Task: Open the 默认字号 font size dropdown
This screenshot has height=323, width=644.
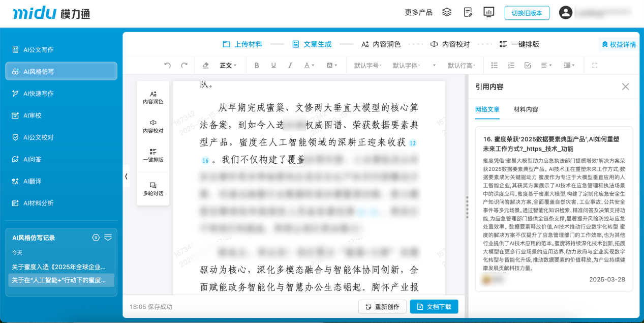Action: 368,65
